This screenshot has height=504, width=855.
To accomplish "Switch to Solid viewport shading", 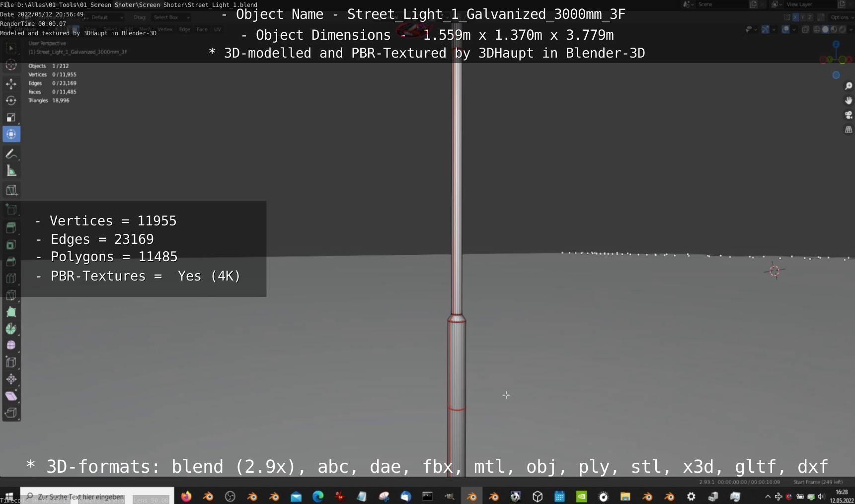I will click(825, 30).
